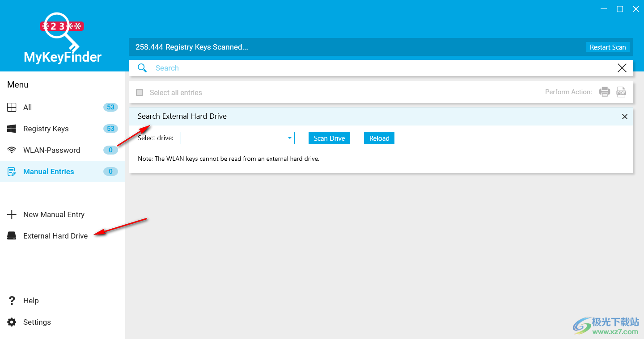Click the WLAN wifi icon
This screenshot has width=644, height=339.
[12, 150]
